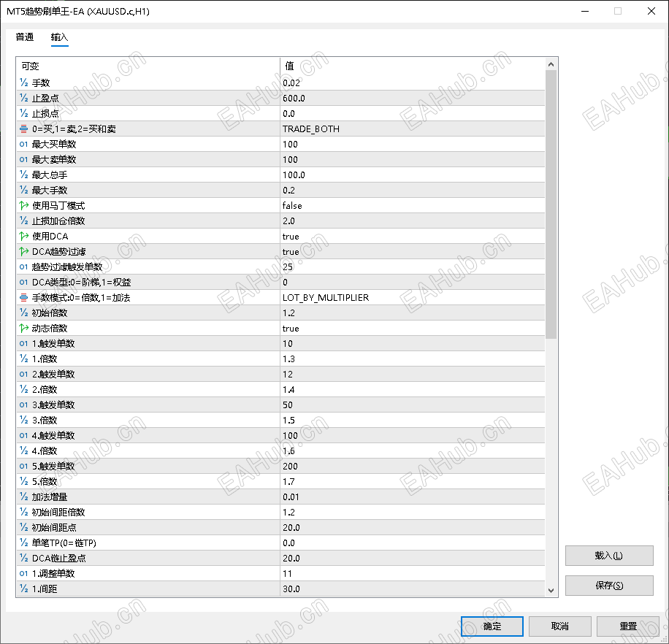
Task: Select the 输入 tab
Action: (x=59, y=37)
